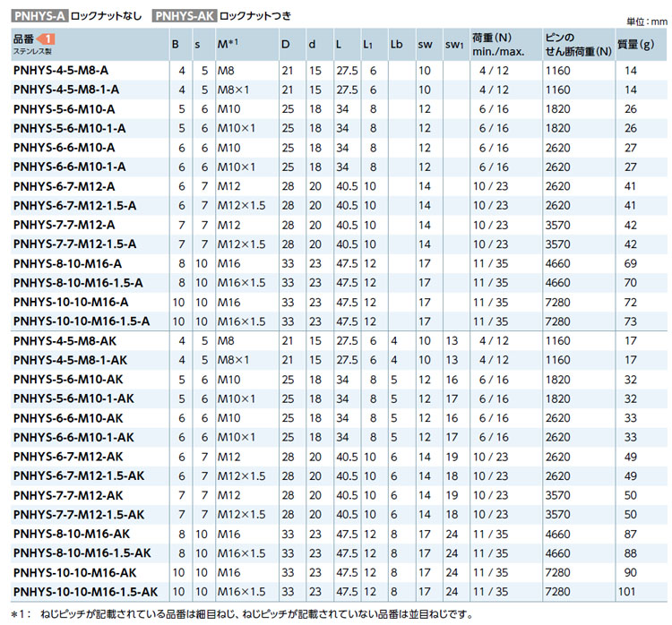Click the ピンのせん断荷重(N) column header
The height and width of the screenshot is (625, 672).
[577, 44]
